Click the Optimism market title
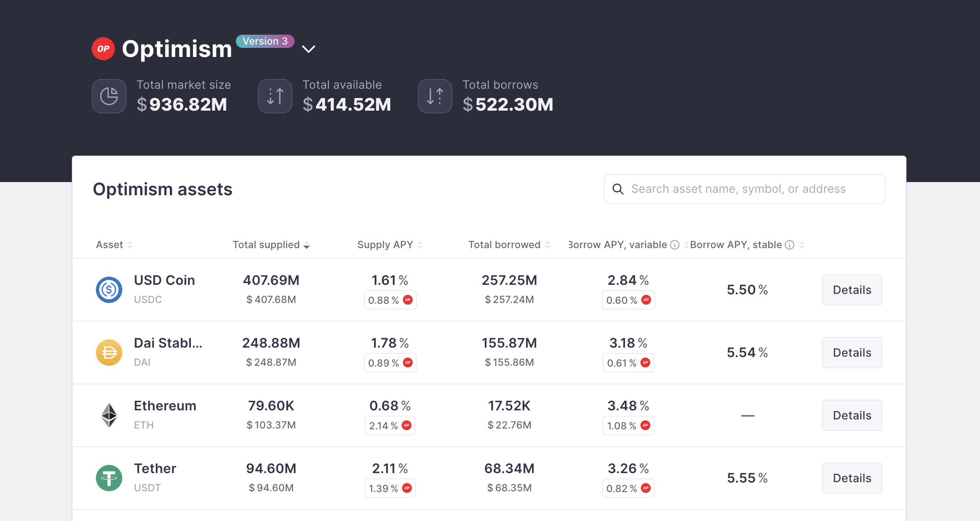The height and width of the screenshot is (521, 980). pyautogui.click(x=177, y=49)
